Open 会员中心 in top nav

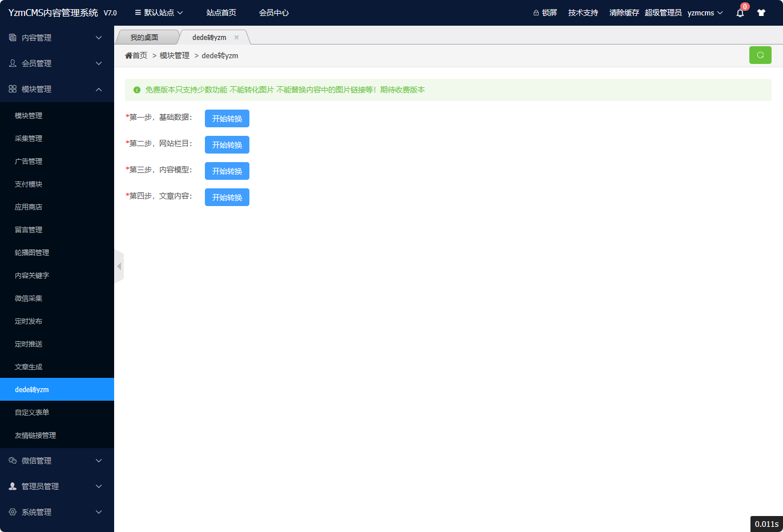(274, 13)
